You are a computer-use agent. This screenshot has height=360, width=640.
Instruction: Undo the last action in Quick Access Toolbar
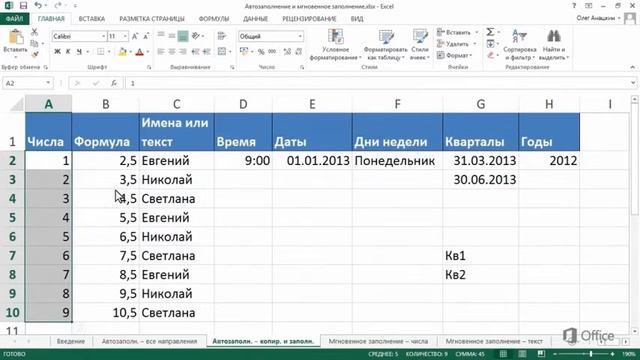tap(38, 6)
